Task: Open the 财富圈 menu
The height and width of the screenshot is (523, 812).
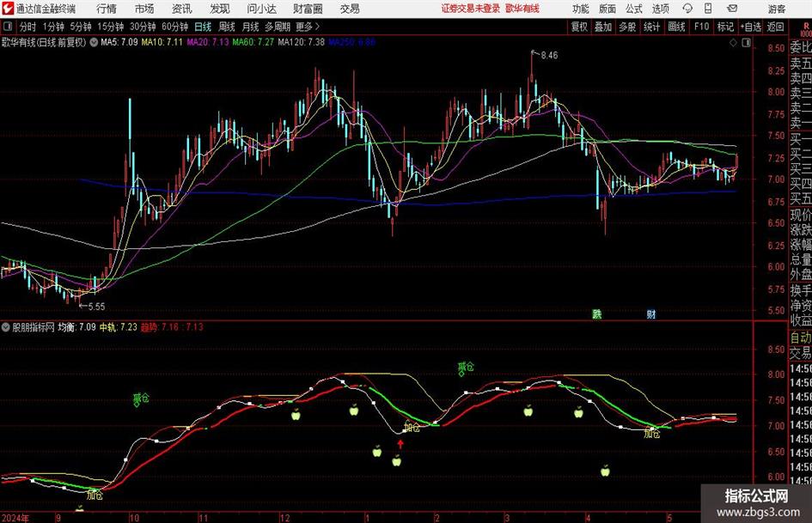Action: click(308, 9)
